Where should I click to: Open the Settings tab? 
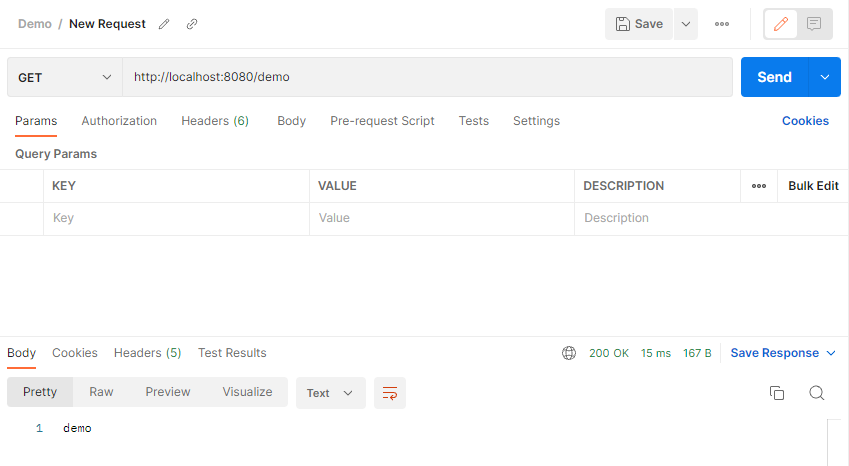(536, 121)
